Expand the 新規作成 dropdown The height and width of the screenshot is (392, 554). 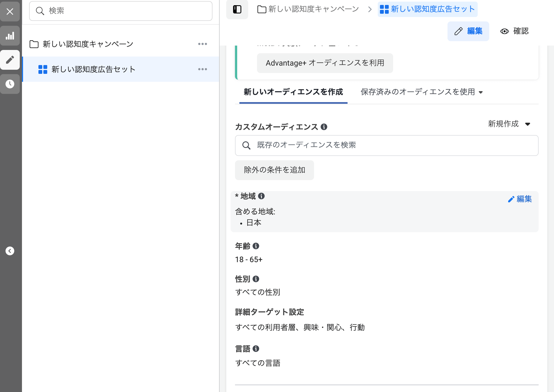509,124
